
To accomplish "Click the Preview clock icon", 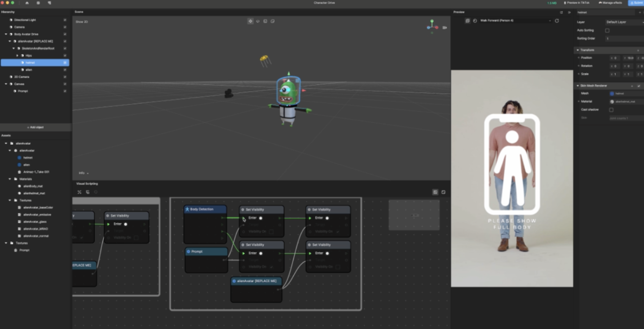I will point(475,20).
